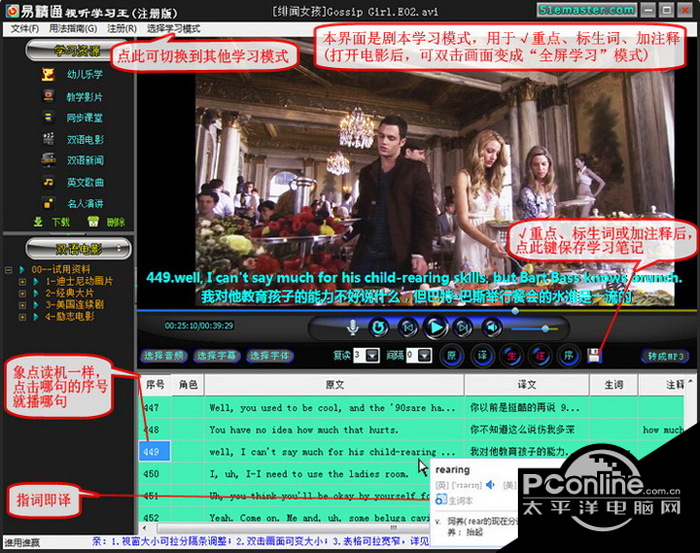Play pronunciation of 'rearing' speaker icon
This screenshot has width=700, height=553.
pos(490,485)
